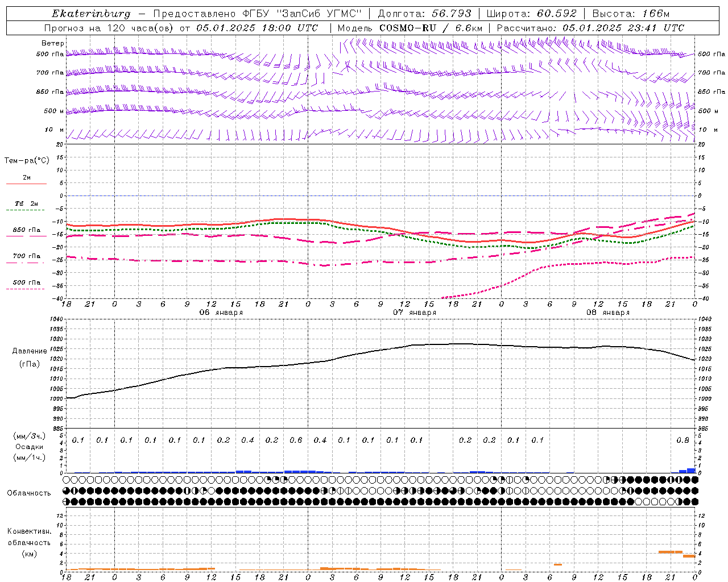Image resolution: width=728 pixels, height=582 pixels.
Task: Click the 850 гПа temperature legend entry
Action: 26,230
